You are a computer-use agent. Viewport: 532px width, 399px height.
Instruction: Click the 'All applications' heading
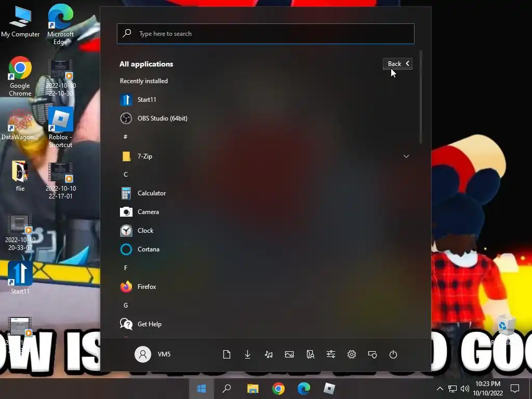146,64
